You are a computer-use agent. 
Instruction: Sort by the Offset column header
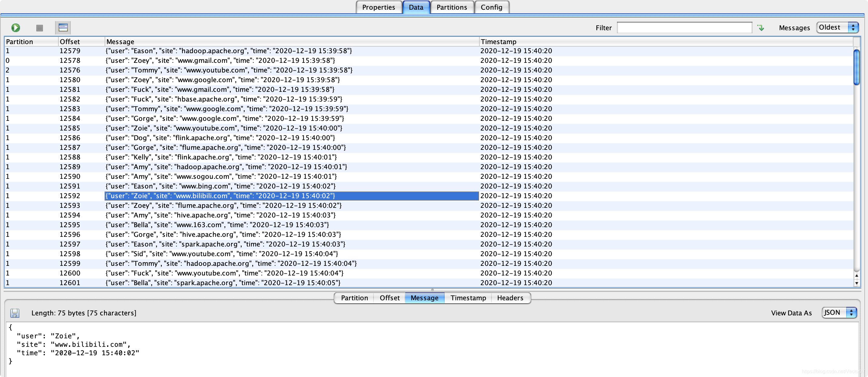pos(81,42)
